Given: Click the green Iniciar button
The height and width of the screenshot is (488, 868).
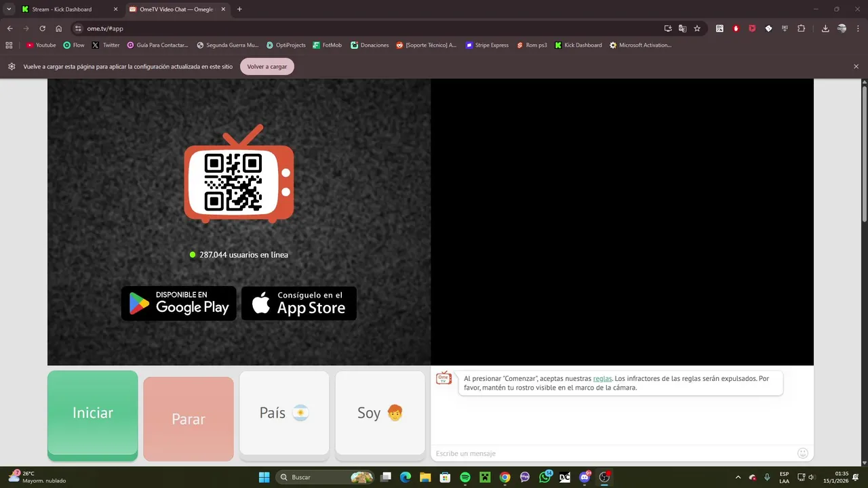Looking at the screenshot, I should [93, 415].
